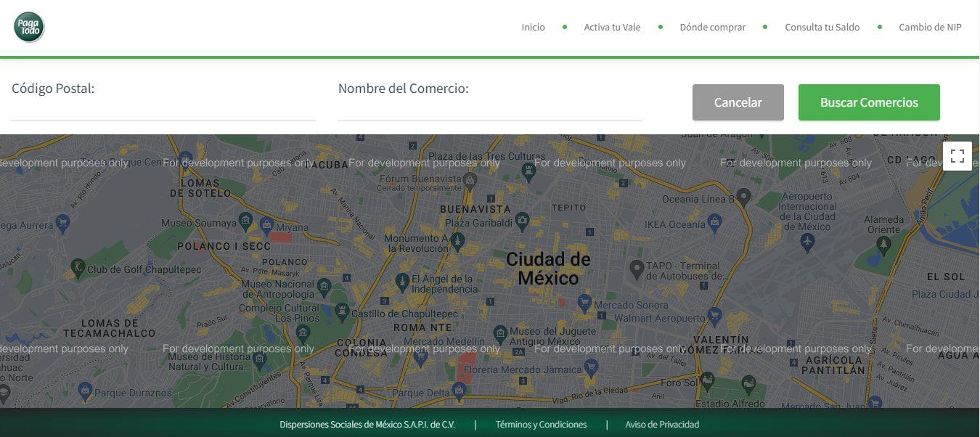Select the Museo Soumaya map marker
Viewport: 980px width, 437px height.
click(x=245, y=221)
